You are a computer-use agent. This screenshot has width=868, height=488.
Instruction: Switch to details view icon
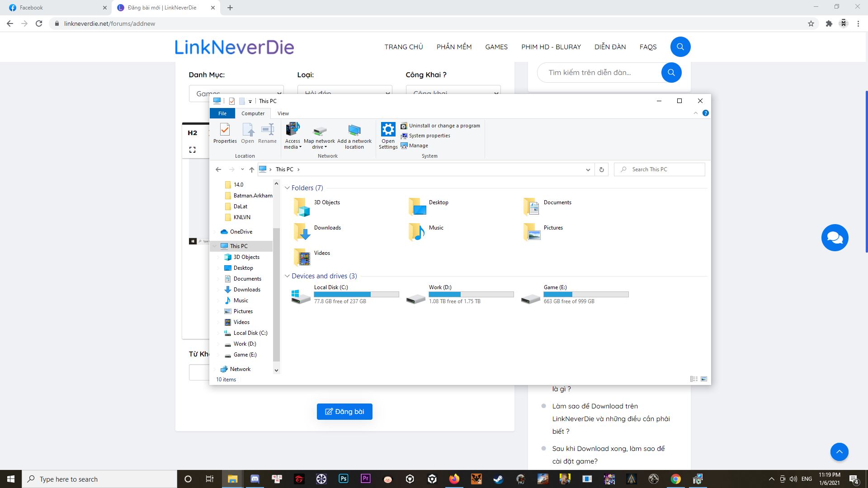click(694, 379)
